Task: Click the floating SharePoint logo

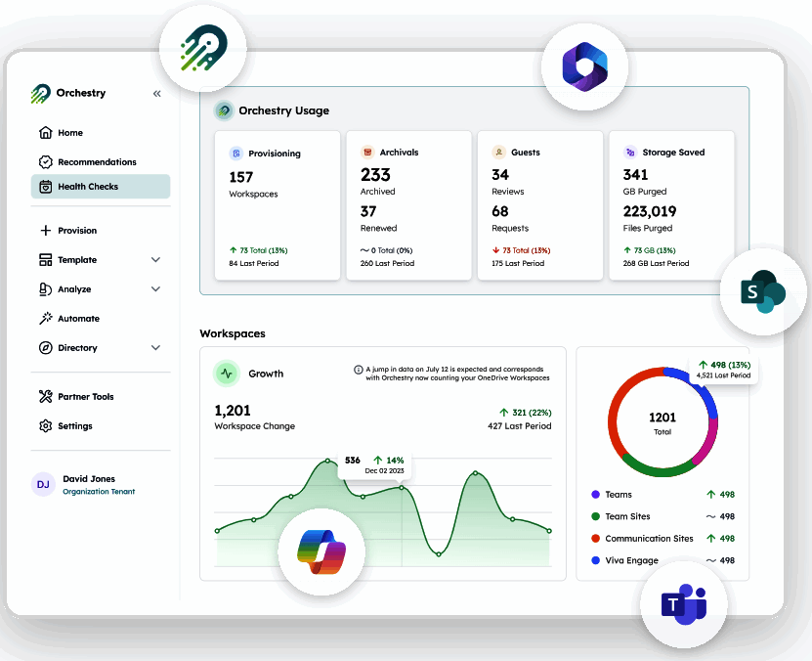Action: click(x=763, y=292)
